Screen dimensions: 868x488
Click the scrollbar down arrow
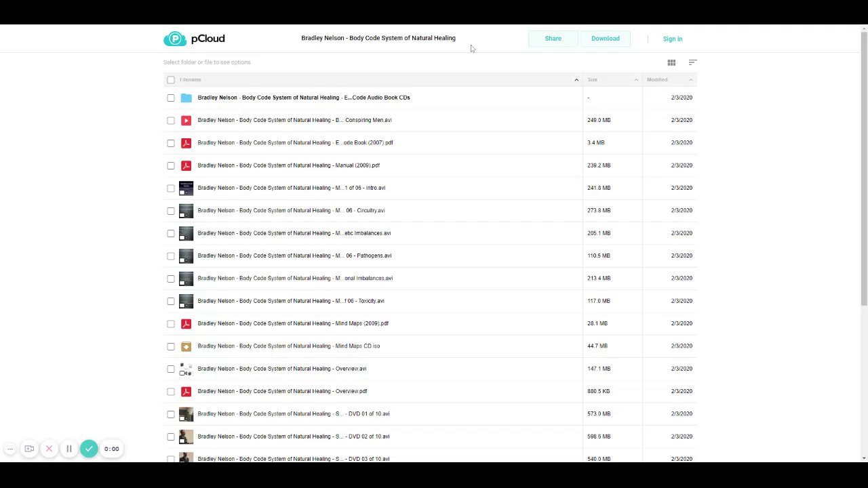pos(864,458)
